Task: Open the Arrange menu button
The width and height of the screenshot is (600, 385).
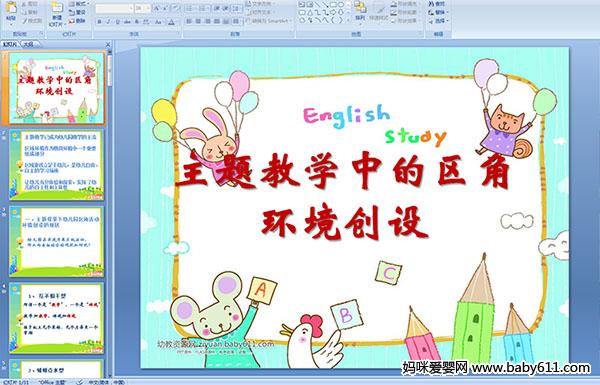Action: click(360, 13)
